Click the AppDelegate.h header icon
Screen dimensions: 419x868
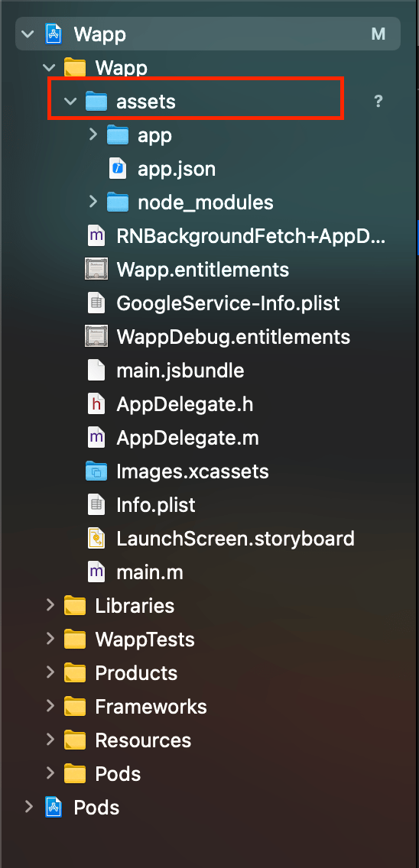[x=96, y=404]
